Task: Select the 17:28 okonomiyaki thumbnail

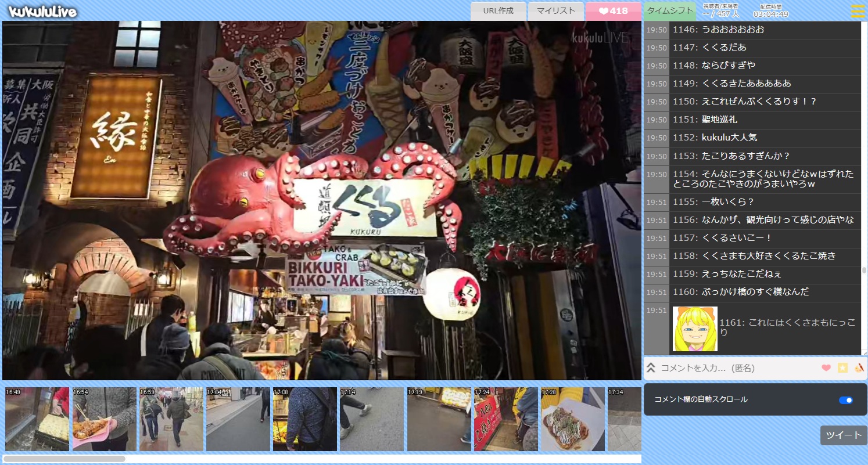Action: click(x=573, y=419)
